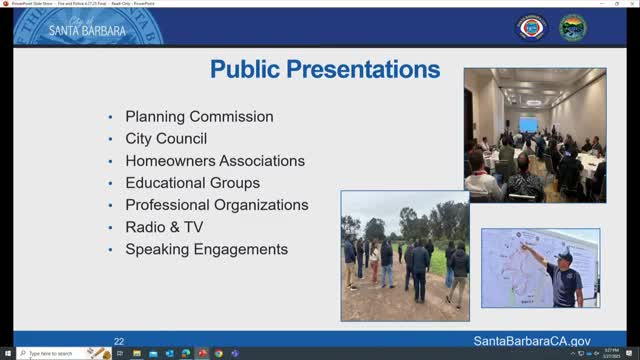640x360 pixels.
Task: Click the green round county emblem
Action: coord(573,27)
